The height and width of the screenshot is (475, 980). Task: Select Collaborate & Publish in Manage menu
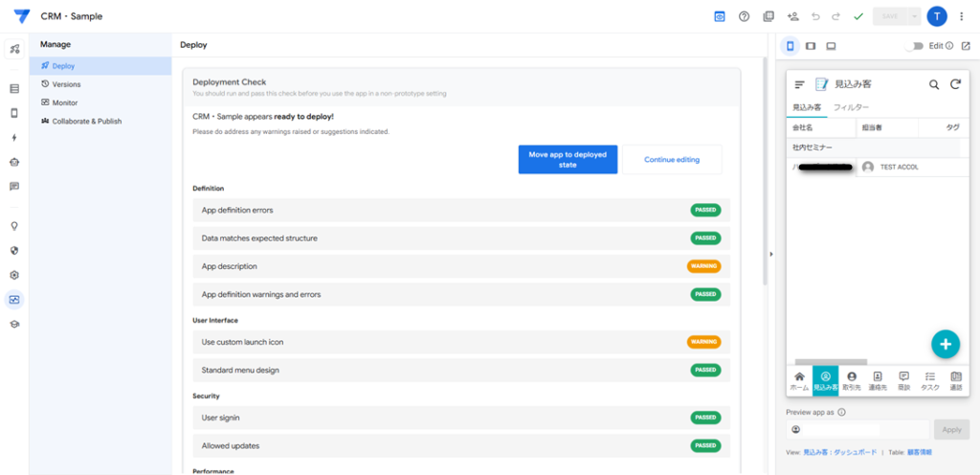pos(86,121)
